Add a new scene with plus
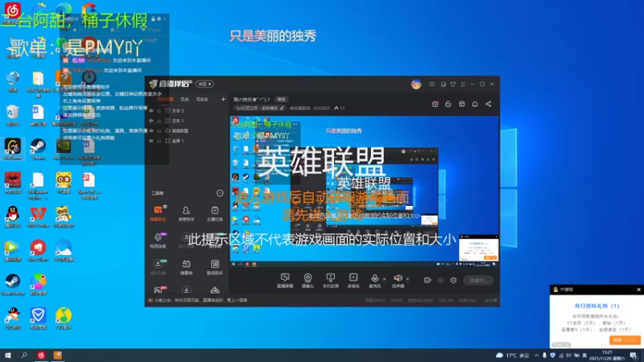The height and width of the screenshot is (362, 644). click(223, 99)
